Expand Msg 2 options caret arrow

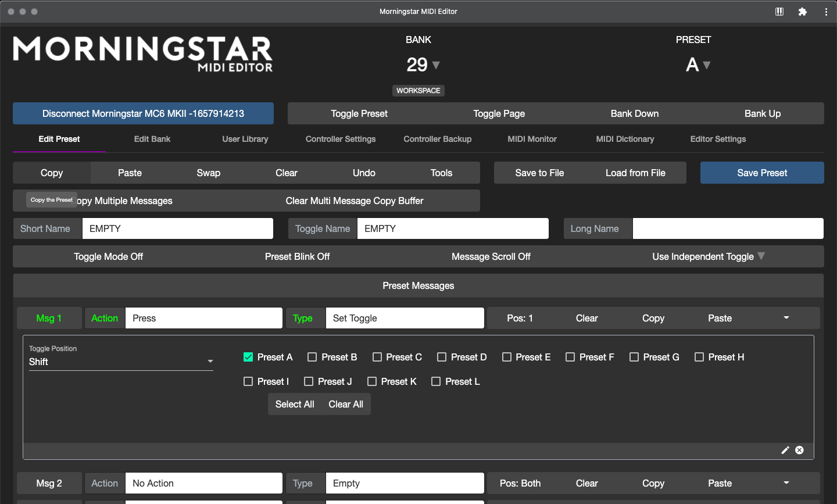[x=786, y=483]
